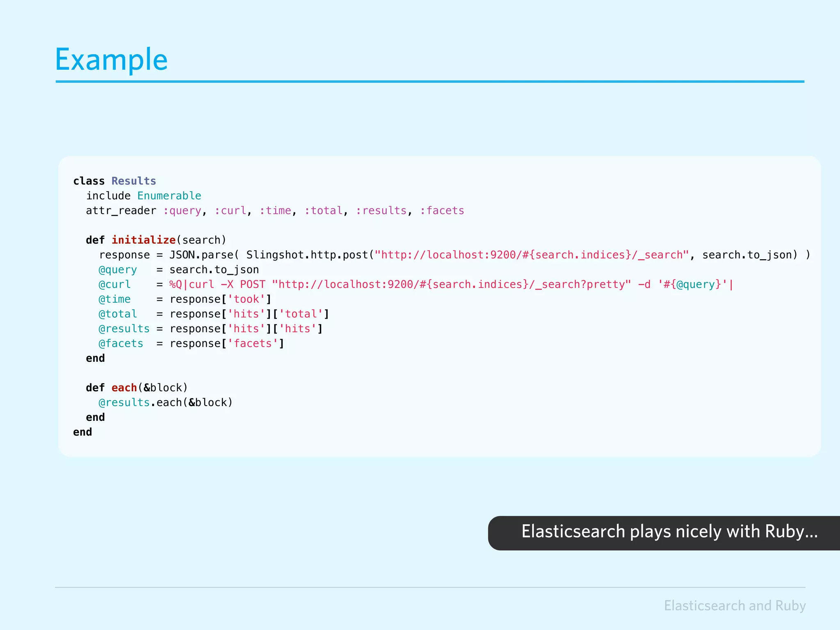
Task: Click the 'response = JSON.parse(' code line
Action: point(454,255)
